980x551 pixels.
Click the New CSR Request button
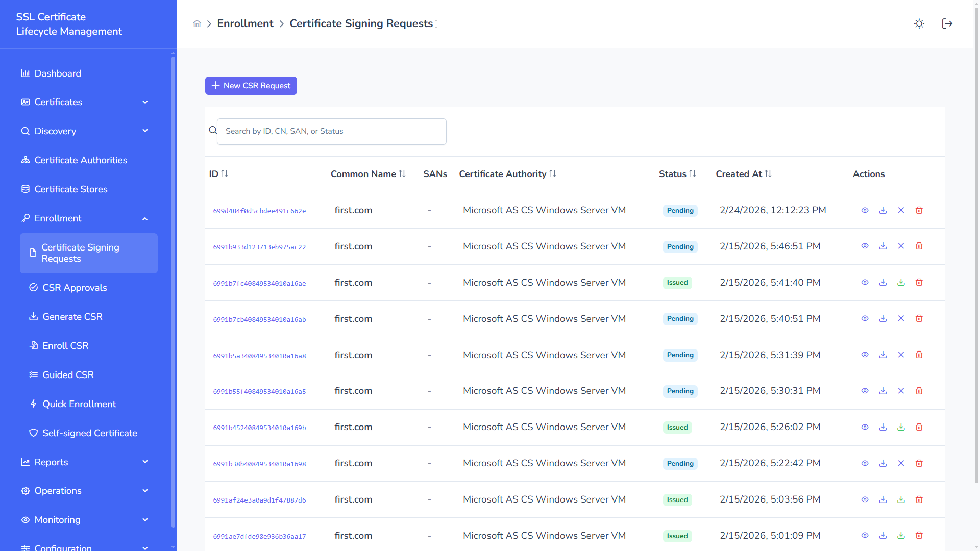click(x=251, y=85)
